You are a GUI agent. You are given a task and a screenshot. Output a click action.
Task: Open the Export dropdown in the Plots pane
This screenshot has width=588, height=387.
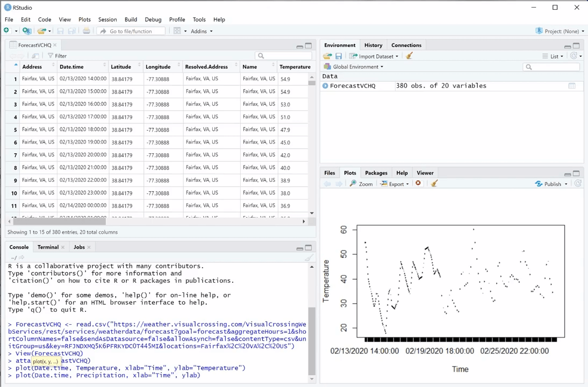point(396,184)
